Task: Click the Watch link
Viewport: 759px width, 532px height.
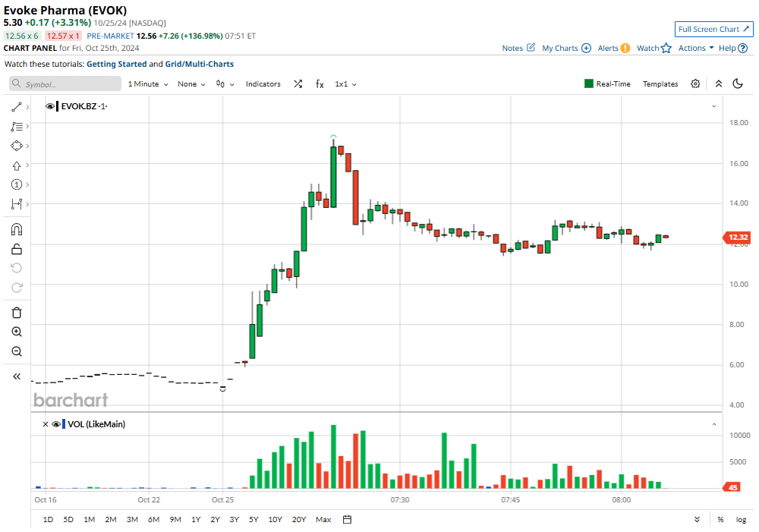Action: [647, 48]
